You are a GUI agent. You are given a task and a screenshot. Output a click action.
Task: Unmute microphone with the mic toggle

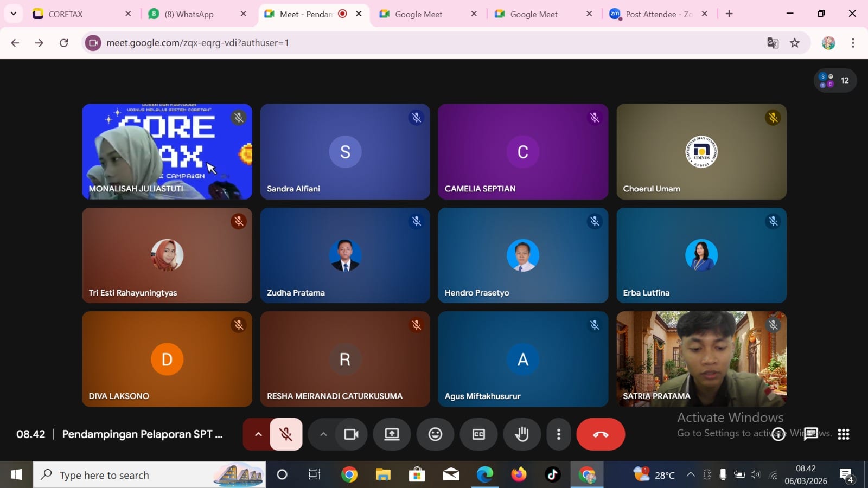click(x=286, y=434)
